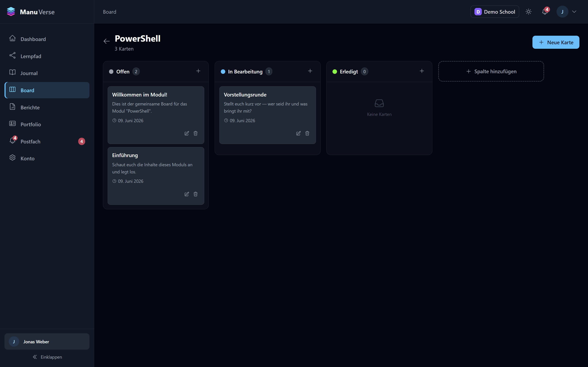Click the PowerShell board title
This screenshot has height=367, width=588.
coord(137,39)
